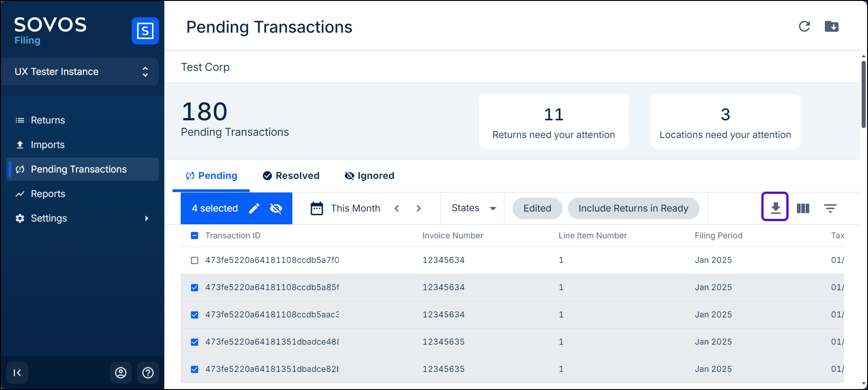The image size is (868, 390).
Task: Collapse the sidebar navigation
Action: (17, 373)
